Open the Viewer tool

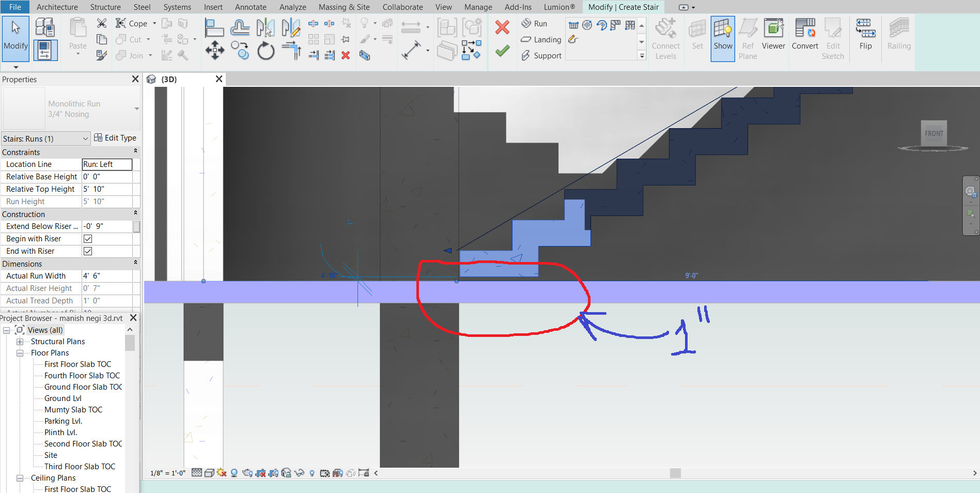pos(773,34)
